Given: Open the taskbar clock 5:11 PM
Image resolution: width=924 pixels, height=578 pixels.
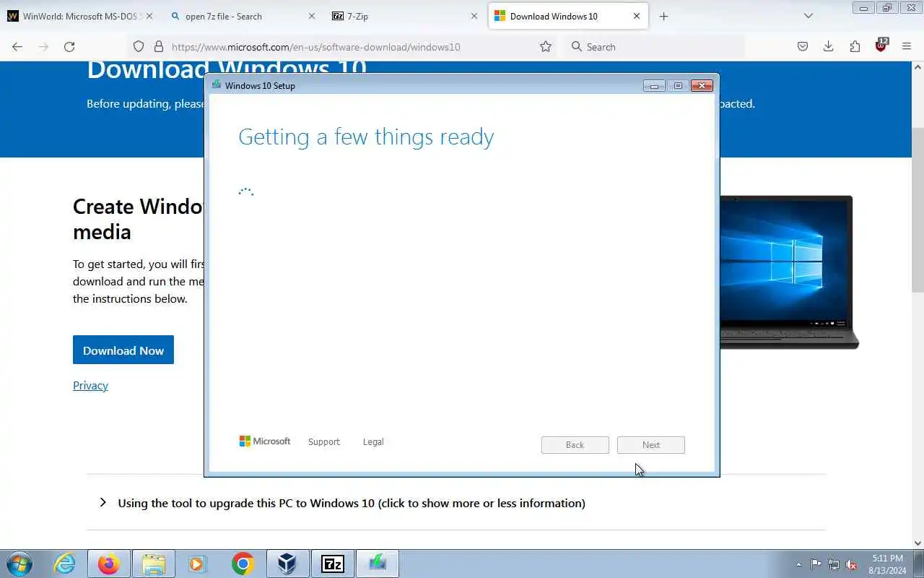Looking at the screenshot, I should click(x=887, y=564).
